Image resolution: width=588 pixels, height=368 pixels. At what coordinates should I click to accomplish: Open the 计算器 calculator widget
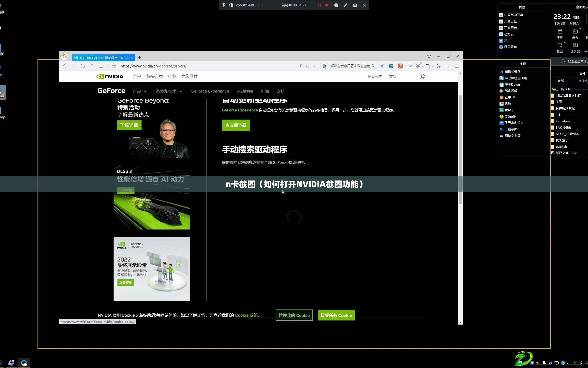coord(575,48)
